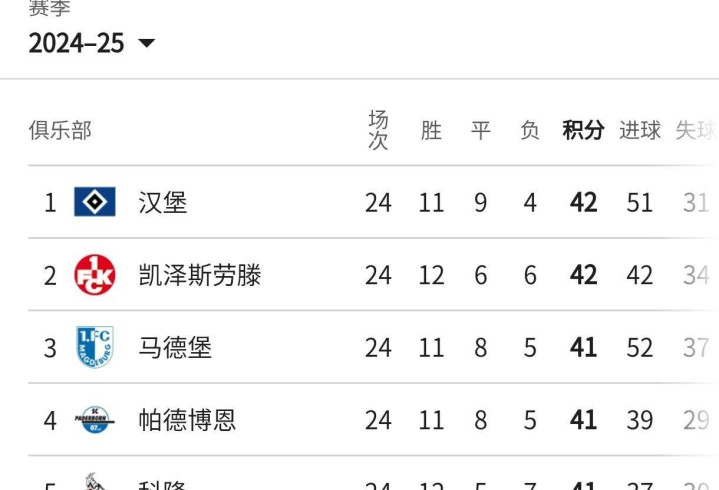Image resolution: width=719 pixels, height=490 pixels.
Task: Click the Kaiserslautern FCK red logo
Action: coord(95,275)
